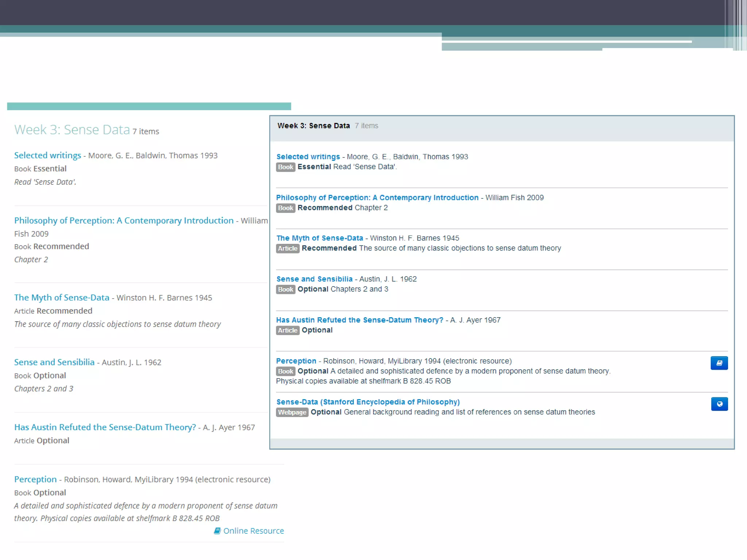Open 'Philosophy of Perception' link in left list
The height and width of the screenshot is (560, 747).
coord(124,221)
